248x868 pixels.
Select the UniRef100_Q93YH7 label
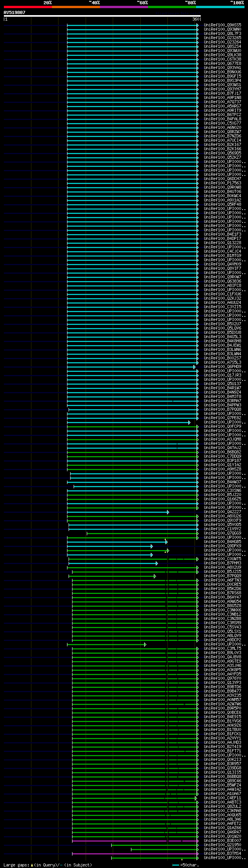pyautogui.click(x=222, y=89)
